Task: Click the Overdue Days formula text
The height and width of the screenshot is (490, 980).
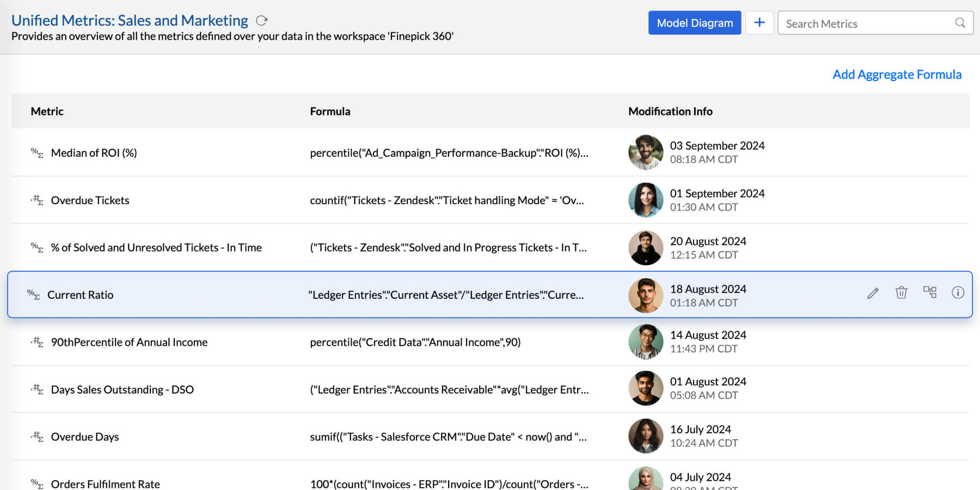Action: [x=448, y=437]
